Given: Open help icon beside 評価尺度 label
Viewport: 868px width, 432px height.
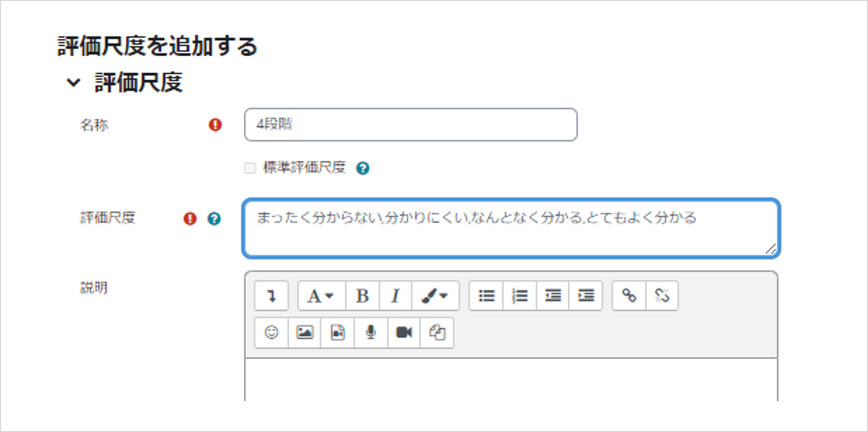Looking at the screenshot, I should coord(214,218).
